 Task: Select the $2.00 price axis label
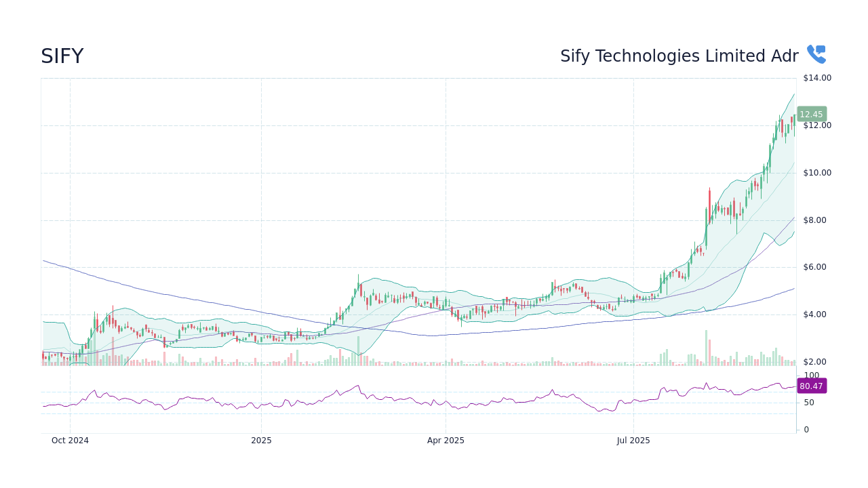pyautogui.click(x=815, y=361)
